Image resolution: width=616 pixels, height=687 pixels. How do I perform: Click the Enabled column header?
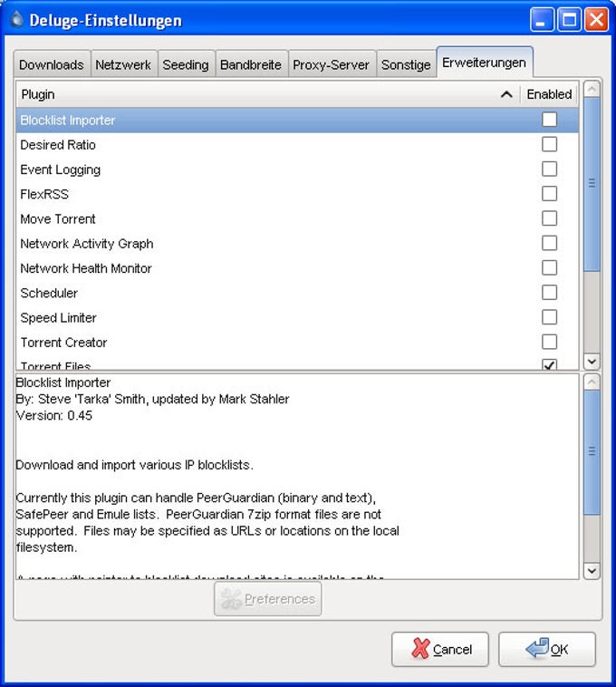tap(549, 94)
